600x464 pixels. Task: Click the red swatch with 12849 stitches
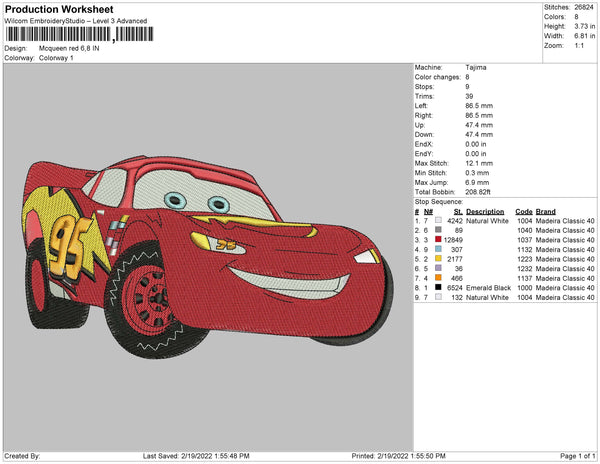(x=438, y=239)
